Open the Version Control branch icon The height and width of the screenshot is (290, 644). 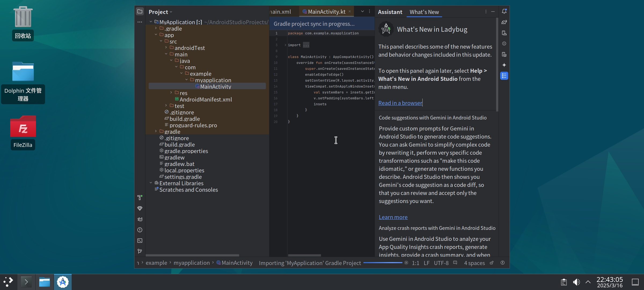tap(140, 251)
